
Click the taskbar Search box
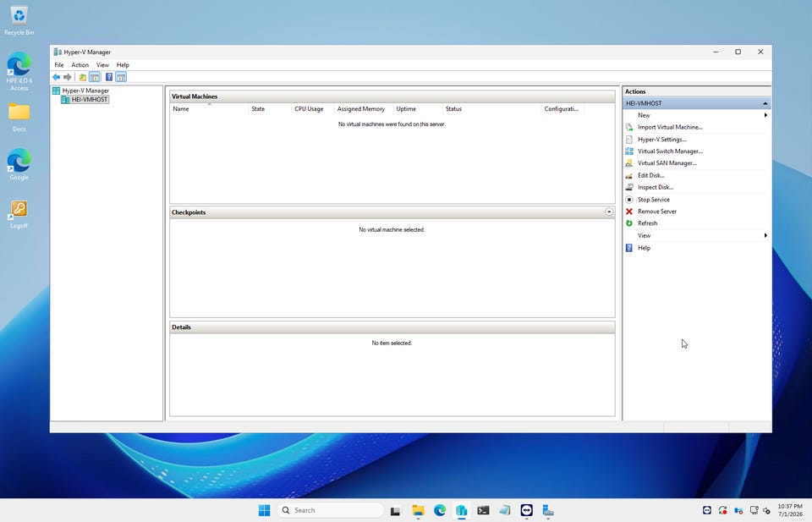coord(331,511)
